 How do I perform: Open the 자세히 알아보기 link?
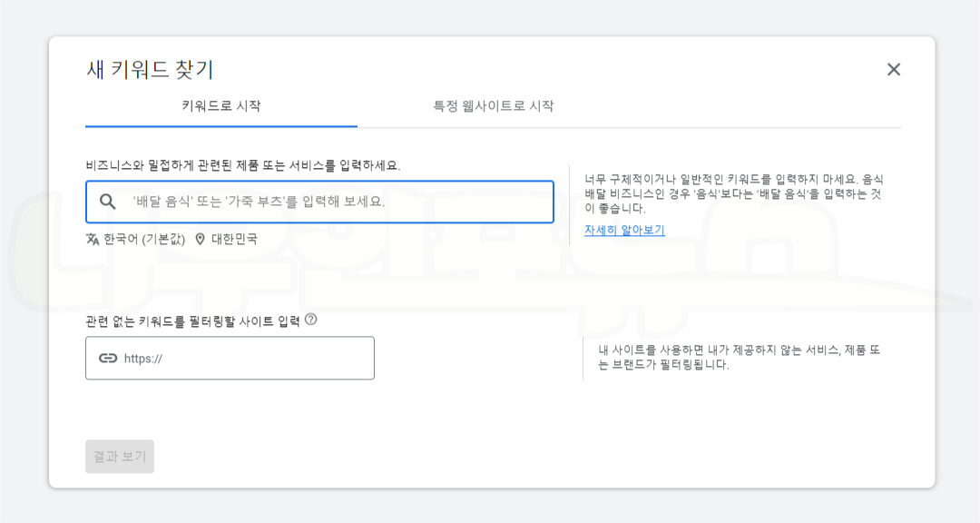(x=623, y=230)
